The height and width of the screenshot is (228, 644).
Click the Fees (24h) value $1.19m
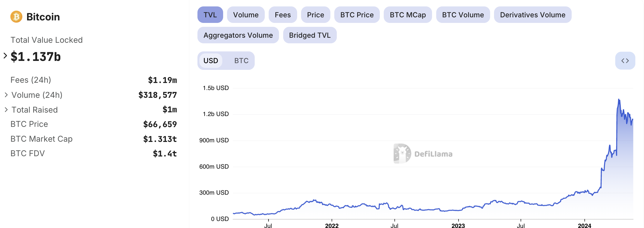pyautogui.click(x=163, y=80)
